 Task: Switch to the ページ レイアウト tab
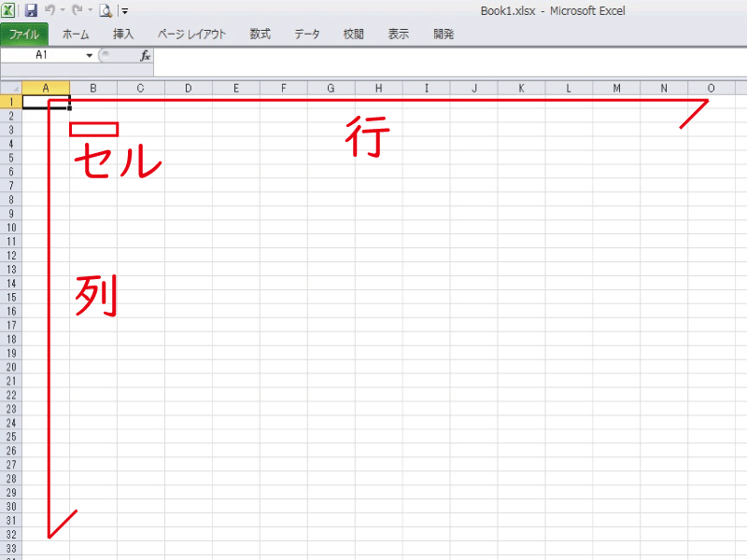(191, 35)
